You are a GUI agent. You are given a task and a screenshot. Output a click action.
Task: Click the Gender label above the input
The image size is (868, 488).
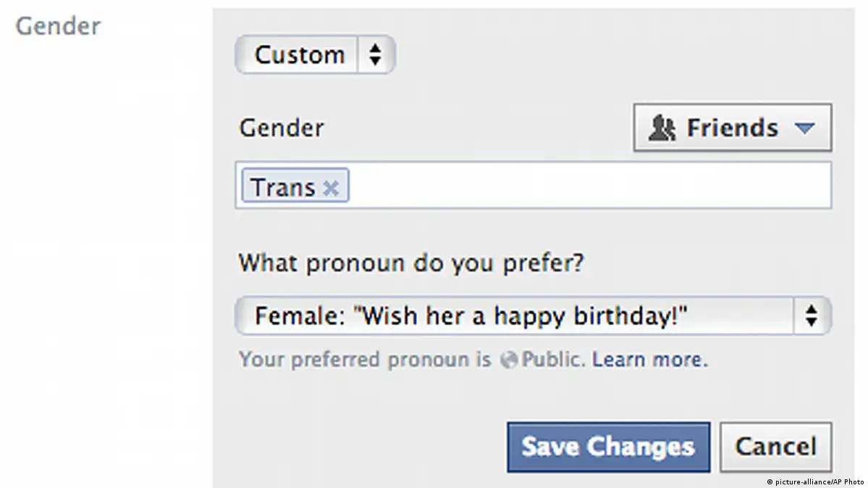282,128
